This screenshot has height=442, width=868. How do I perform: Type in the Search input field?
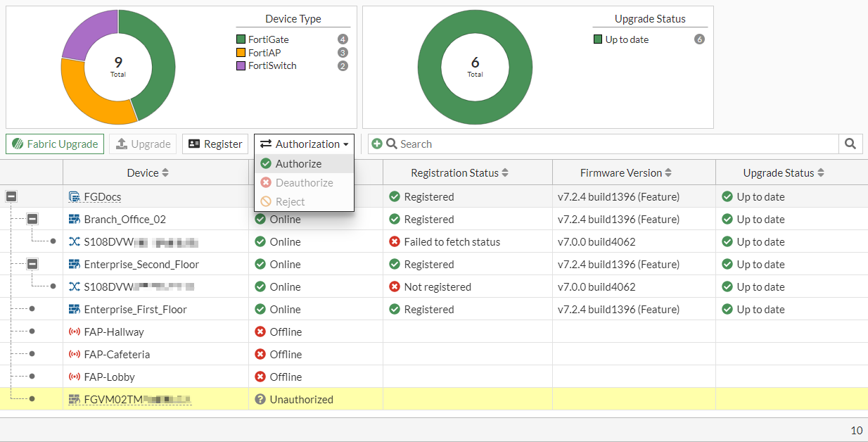[612, 144]
